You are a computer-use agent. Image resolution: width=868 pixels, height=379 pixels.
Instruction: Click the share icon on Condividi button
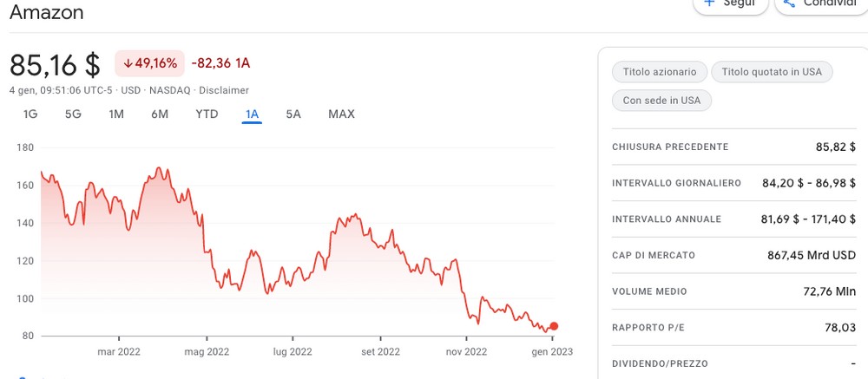(x=789, y=3)
